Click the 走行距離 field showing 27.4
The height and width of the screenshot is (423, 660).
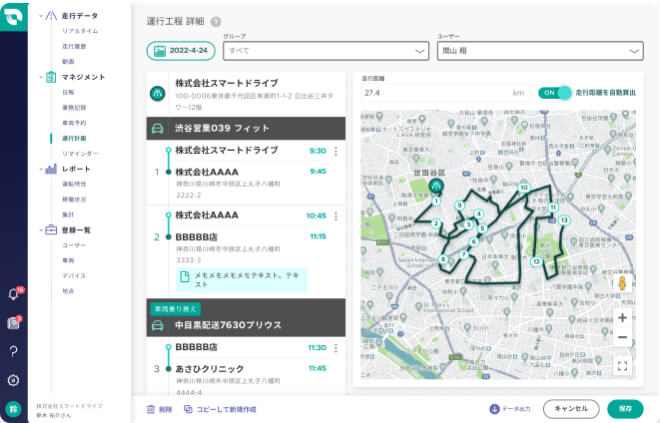(444, 93)
